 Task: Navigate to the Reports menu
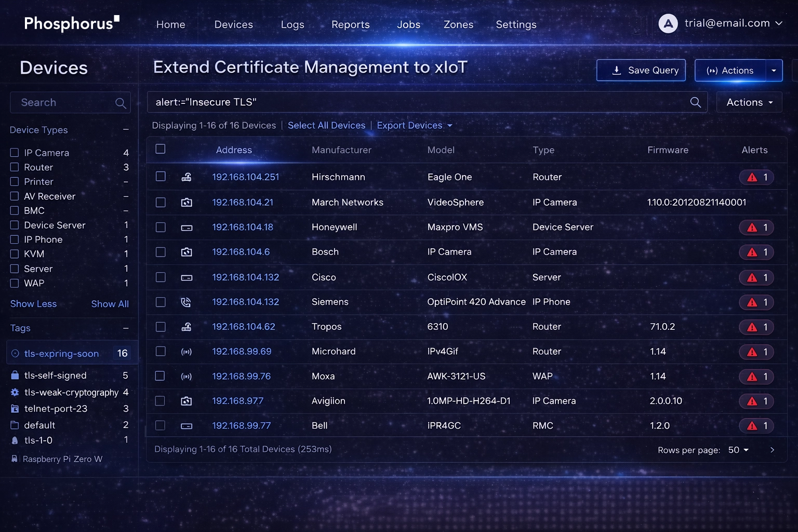pos(350,24)
